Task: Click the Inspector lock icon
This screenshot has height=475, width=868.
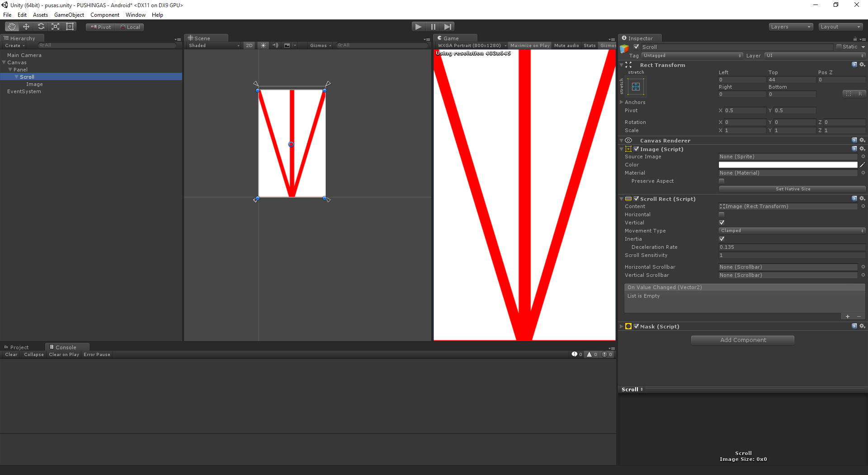Action: pyautogui.click(x=855, y=39)
